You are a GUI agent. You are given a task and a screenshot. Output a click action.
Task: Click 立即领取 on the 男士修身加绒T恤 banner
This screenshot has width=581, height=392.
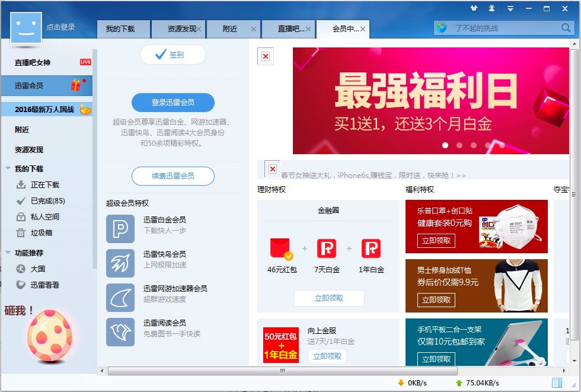pos(436,300)
